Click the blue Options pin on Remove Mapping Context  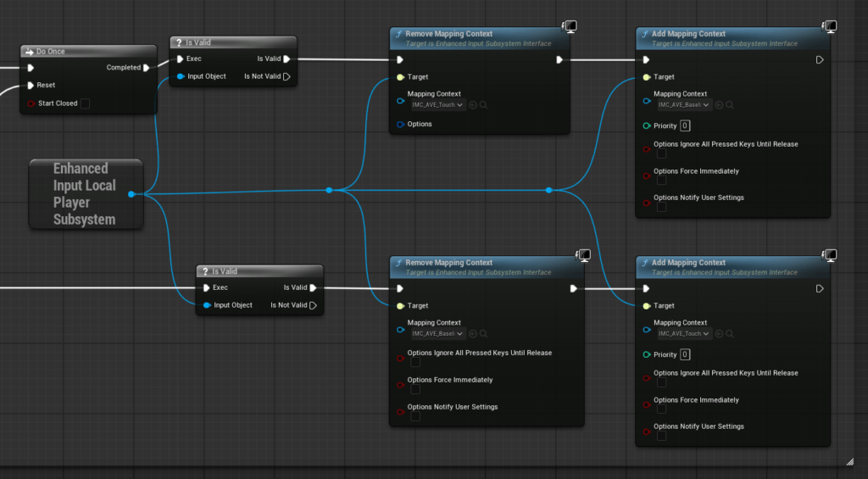click(x=400, y=125)
